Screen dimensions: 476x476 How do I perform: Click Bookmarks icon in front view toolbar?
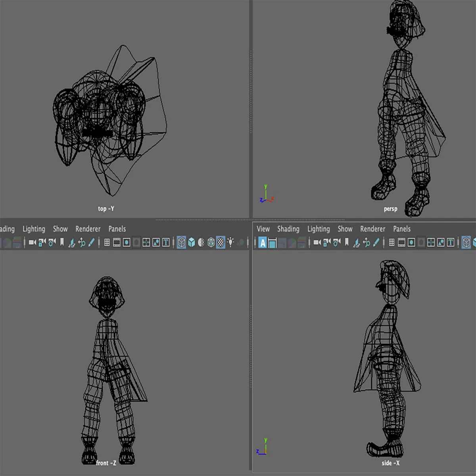click(x=62, y=242)
